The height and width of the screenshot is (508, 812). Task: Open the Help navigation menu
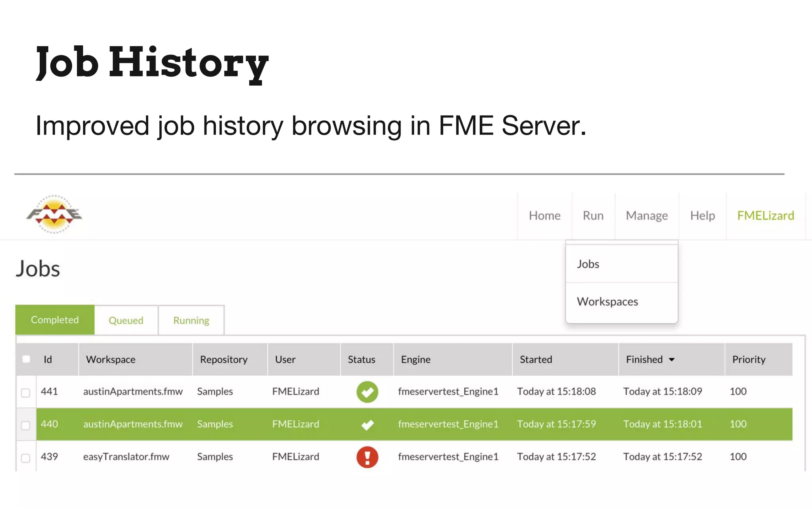[x=703, y=216]
